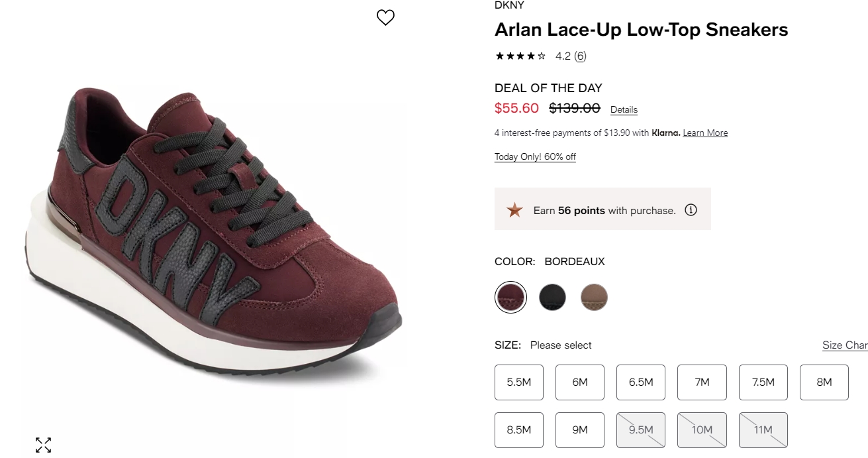Pick the brown color swatch
The image size is (868, 458).
[x=594, y=297]
